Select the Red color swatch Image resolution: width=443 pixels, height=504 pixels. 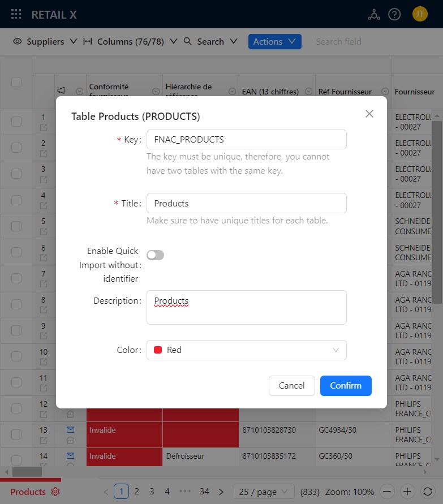tap(159, 350)
